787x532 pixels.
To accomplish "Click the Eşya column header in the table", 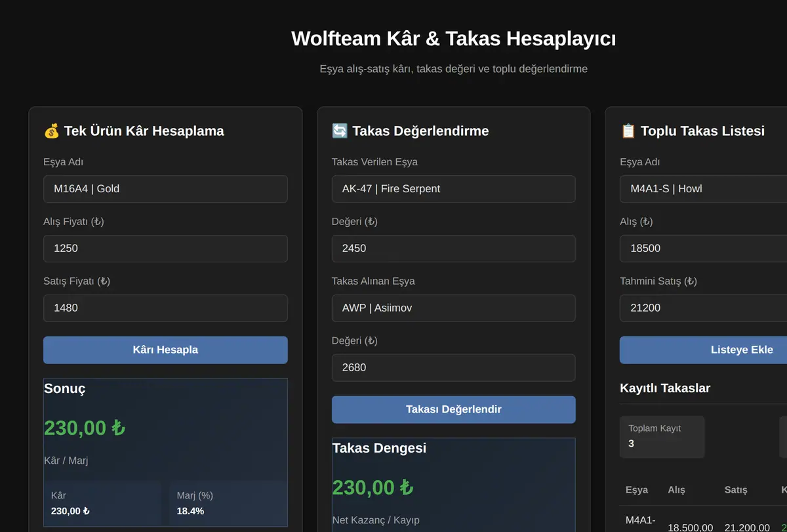I will click(x=637, y=490).
